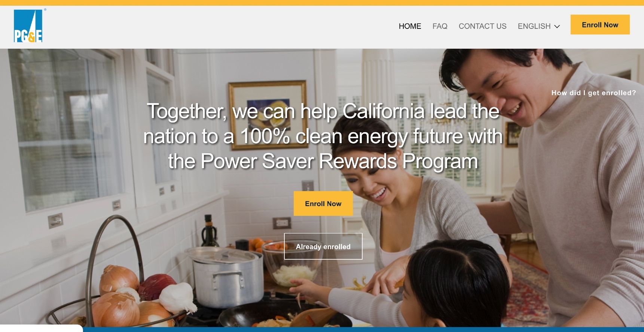The height and width of the screenshot is (332, 644).
Task: Click the white rounded tab at page bottom corner
Action: pyautogui.click(x=41, y=329)
